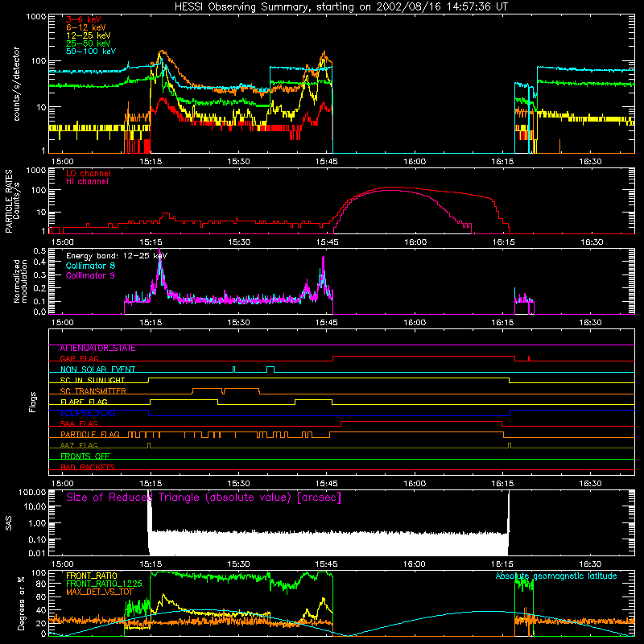Click the SC_TRANSMITTER flag label

(x=93, y=391)
